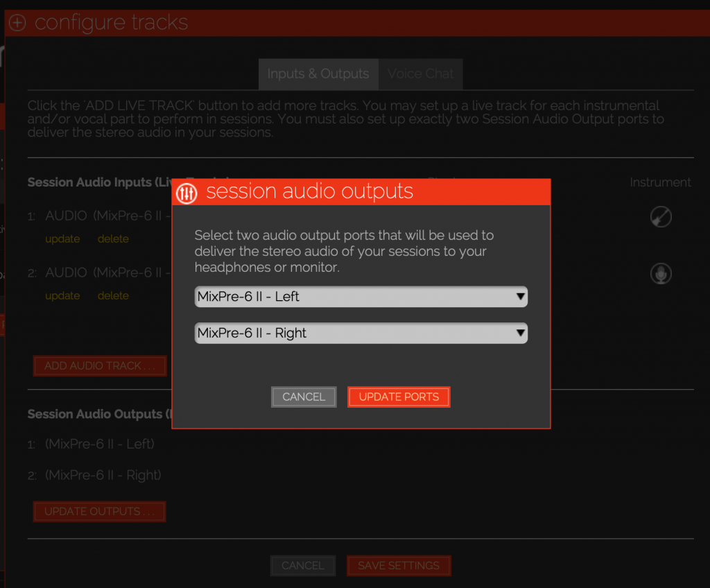The width and height of the screenshot is (710, 588).
Task: Open the MixPre-6 II - Right dropdown
Action: (x=361, y=333)
